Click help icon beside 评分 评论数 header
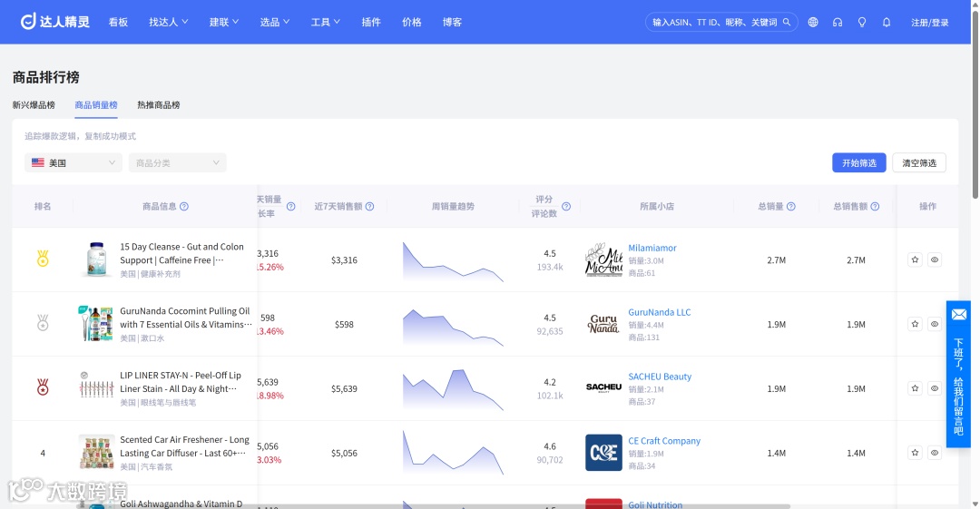 pos(566,206)
